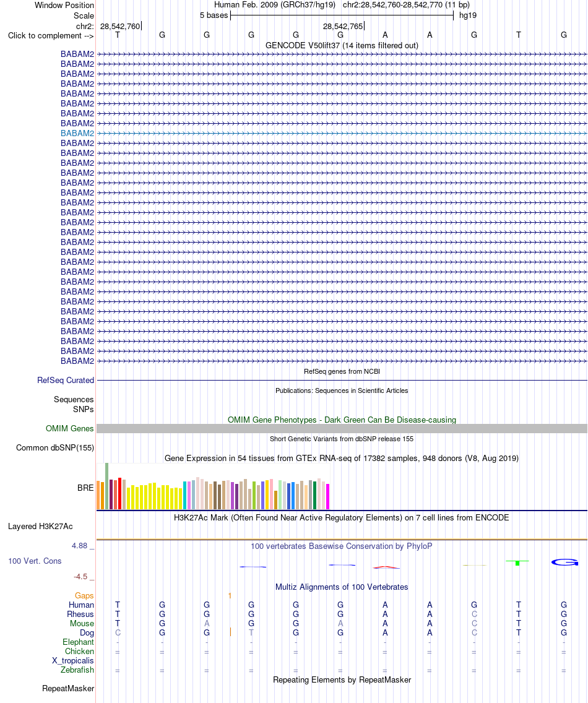Click the 'GENCODE V50lift37 (14 items filtered out)' title

[x=342, y=46]
